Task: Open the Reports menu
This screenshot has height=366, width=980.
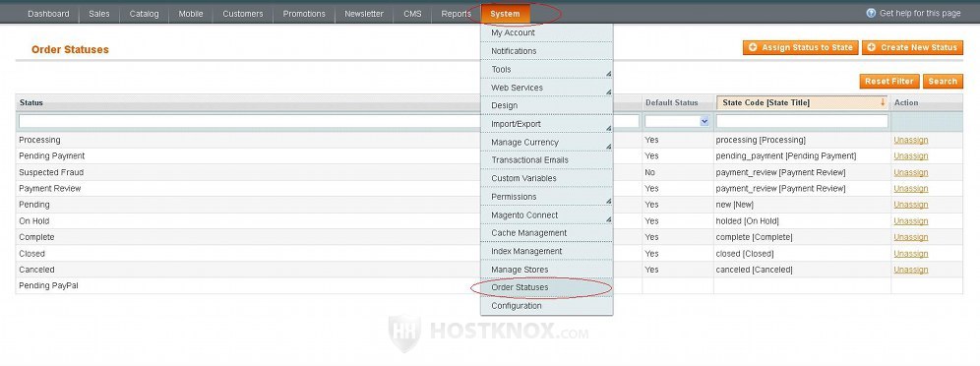Action: (456, 14)
